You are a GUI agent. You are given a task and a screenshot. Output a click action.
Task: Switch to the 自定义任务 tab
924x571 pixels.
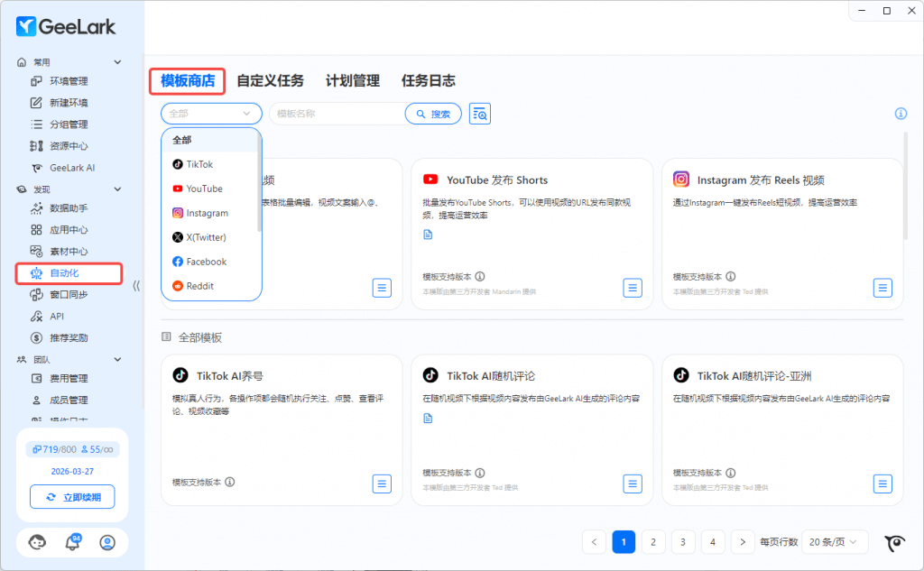click(270, 80)
